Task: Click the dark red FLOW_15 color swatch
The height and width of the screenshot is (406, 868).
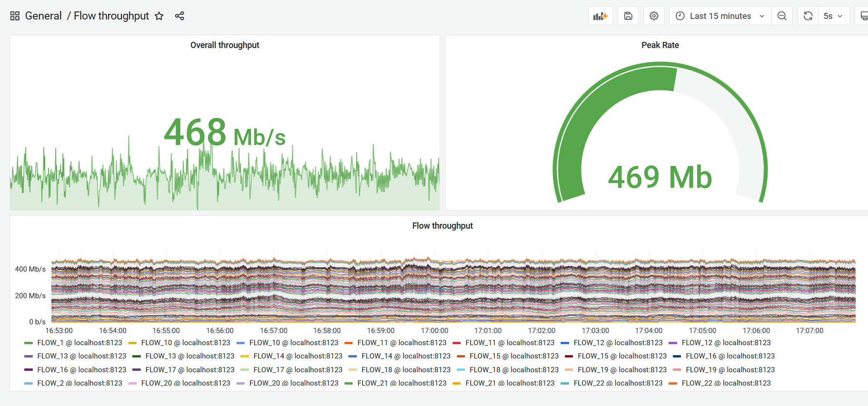Action: pos(569,356)
